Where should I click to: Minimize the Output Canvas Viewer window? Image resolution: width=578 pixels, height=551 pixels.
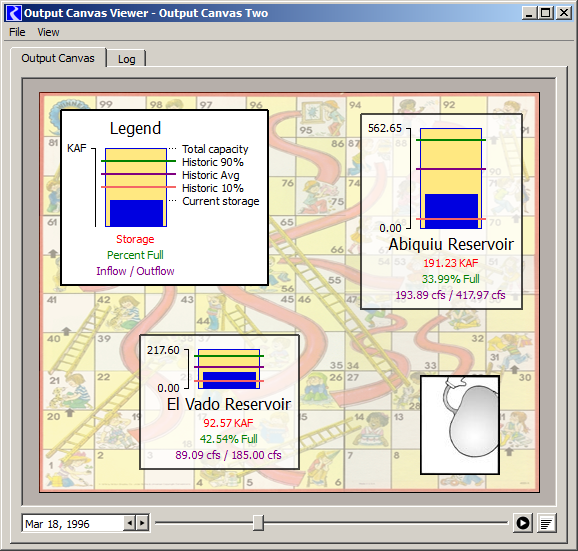click(x=529, y=13)
